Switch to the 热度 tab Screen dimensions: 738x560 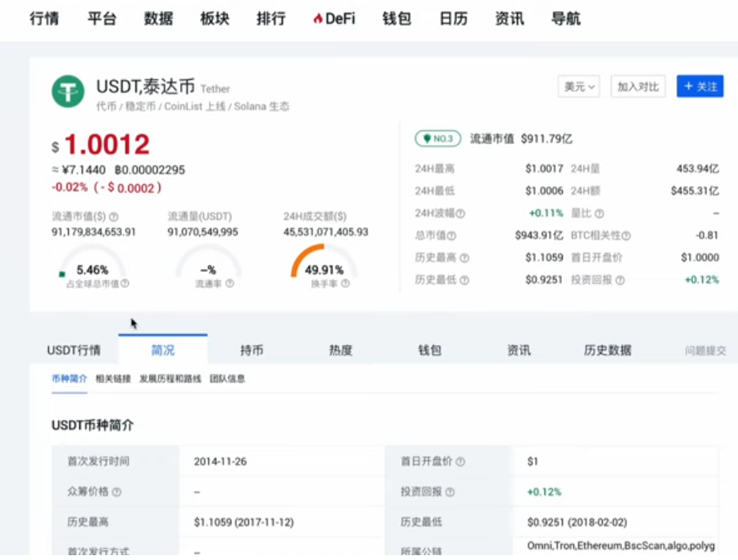point(341,350)
